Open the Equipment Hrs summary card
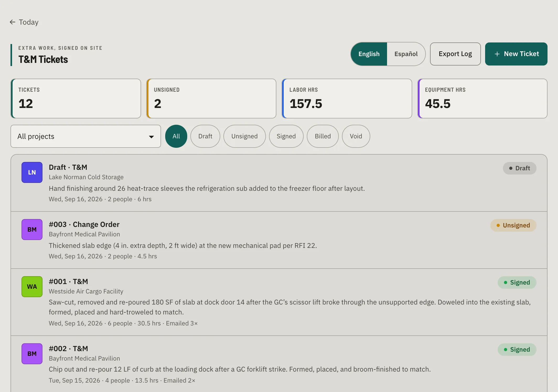The height and width of the screenshot is (392, 558). click(x=482, y=99)
